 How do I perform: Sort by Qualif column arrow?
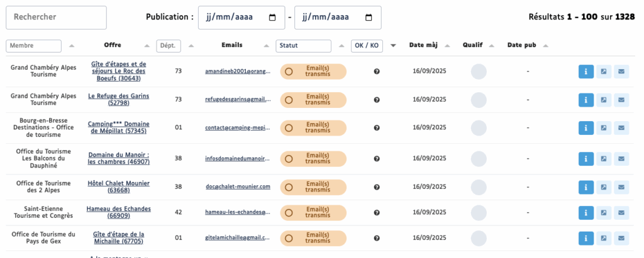(491, 45)
